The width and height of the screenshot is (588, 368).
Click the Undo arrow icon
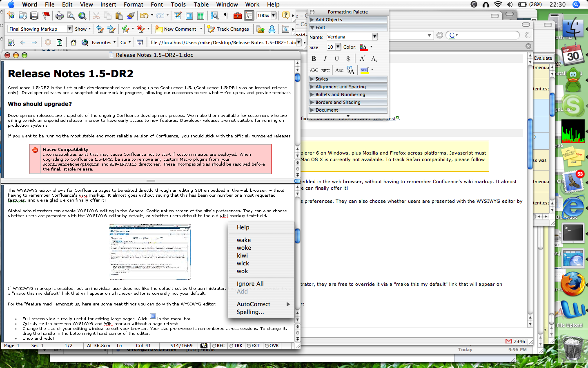(144, 16)
